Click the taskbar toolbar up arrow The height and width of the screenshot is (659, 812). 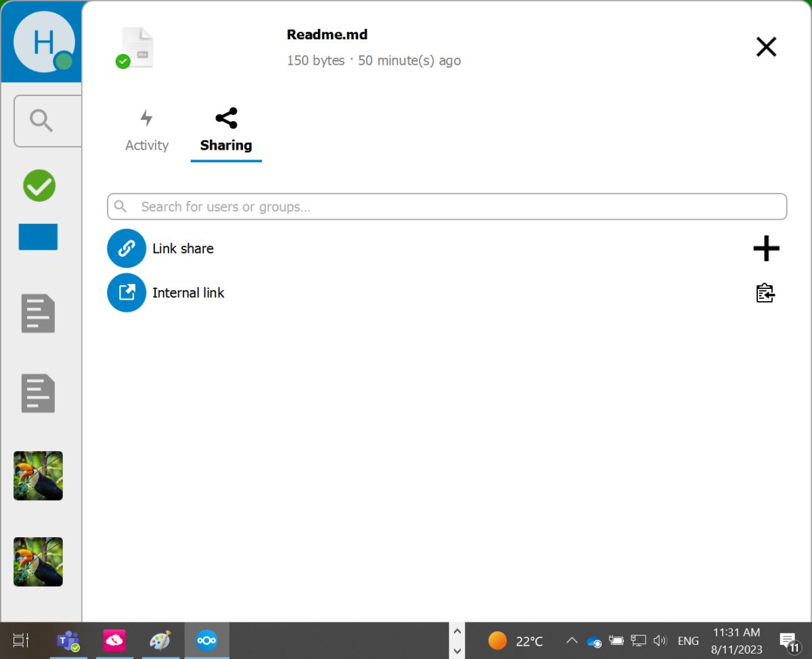coord(457,631)
